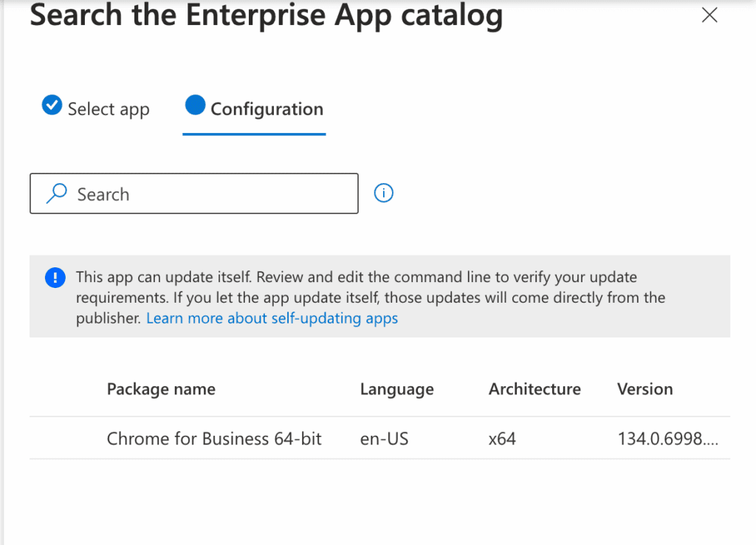Open the information tooltip icon beside the search field
Screen dimensions: 756x545
pyautogui.click(x=383, y=193)
